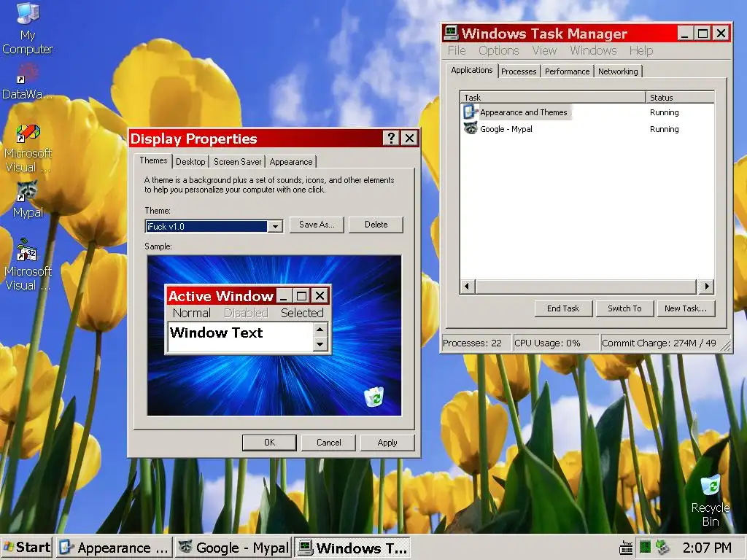Click the Delete theme button
The image size is (747, 560).
click(x=376, y=225)
